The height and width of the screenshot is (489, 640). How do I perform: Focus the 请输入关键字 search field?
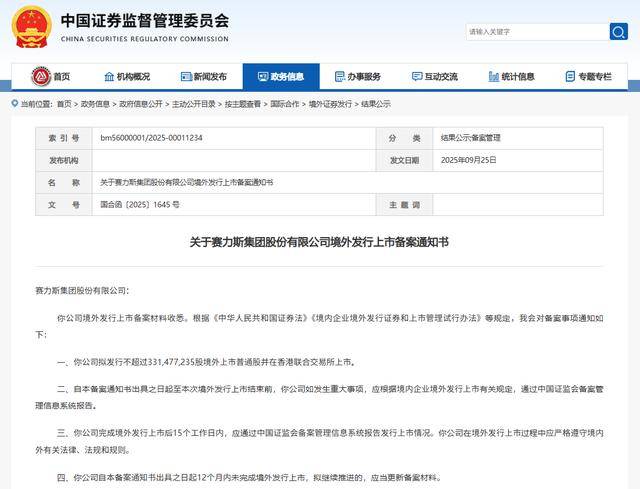[535, 31]
